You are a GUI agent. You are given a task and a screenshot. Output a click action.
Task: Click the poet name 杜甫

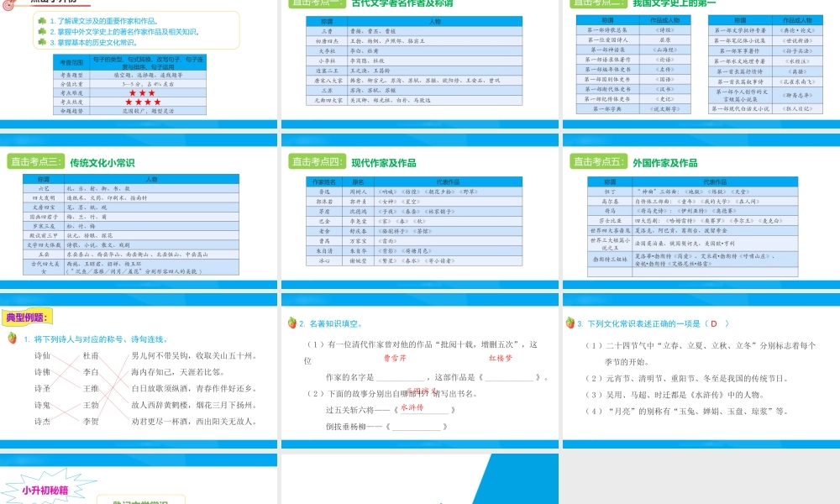tap(91, 355)
